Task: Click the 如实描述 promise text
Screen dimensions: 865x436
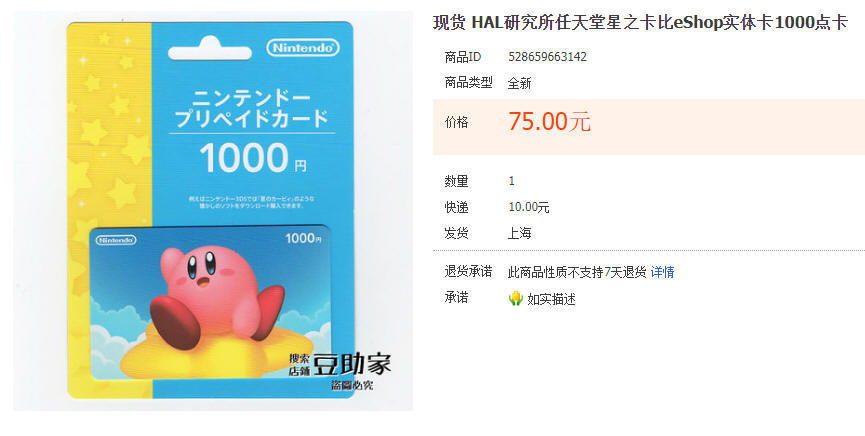Action: 551,299
